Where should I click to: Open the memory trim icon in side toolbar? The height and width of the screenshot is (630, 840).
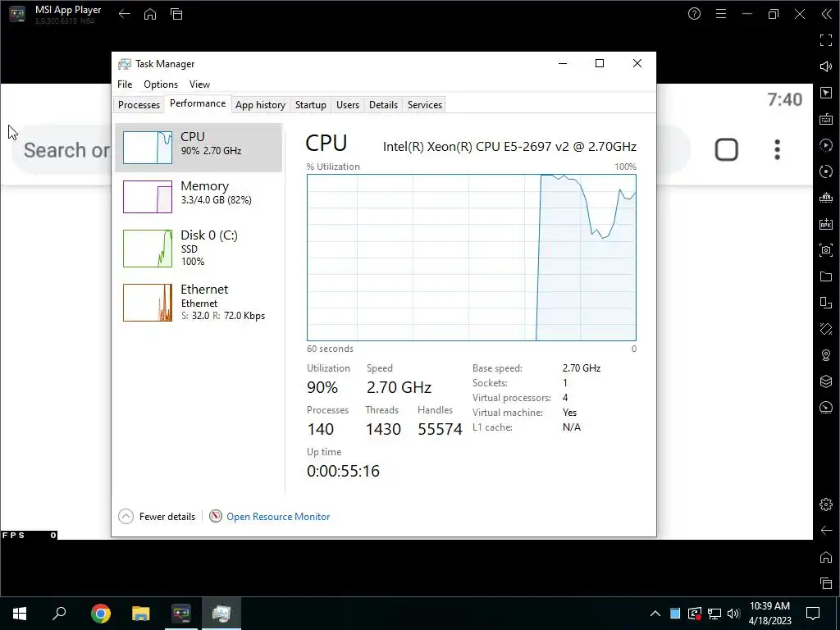point(826,198)
